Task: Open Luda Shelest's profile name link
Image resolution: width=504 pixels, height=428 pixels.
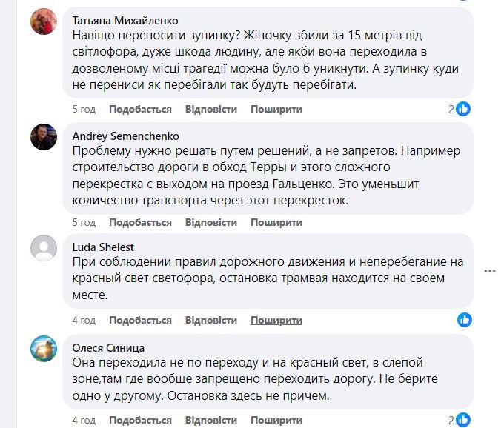Action: coord(103,247)
